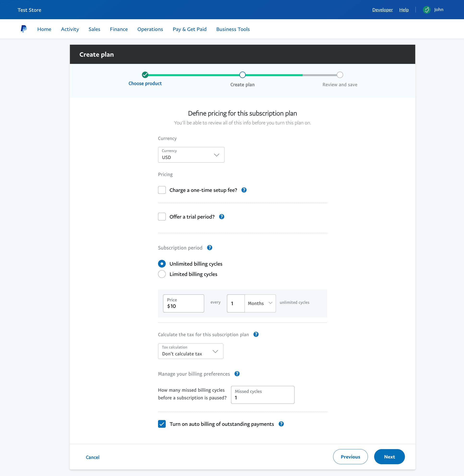This screenshot has width=464, height=476.
Task: Click billing preferences help icon
Action: (x=237, y=374)
